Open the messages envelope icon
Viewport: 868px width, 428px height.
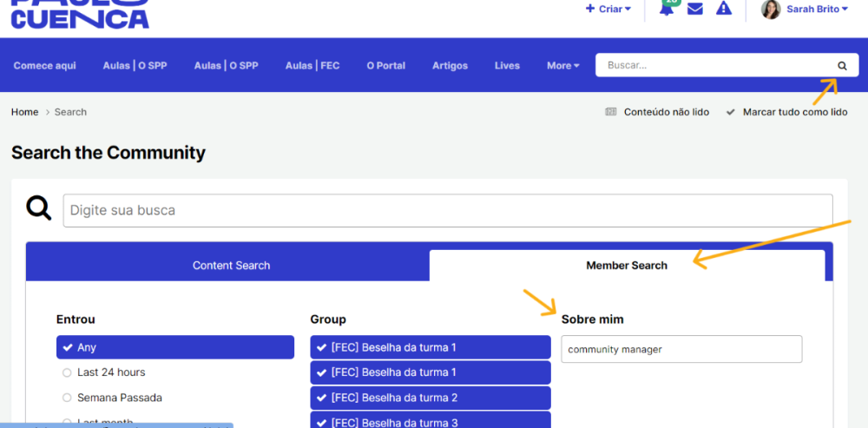[x=695, y=10]
